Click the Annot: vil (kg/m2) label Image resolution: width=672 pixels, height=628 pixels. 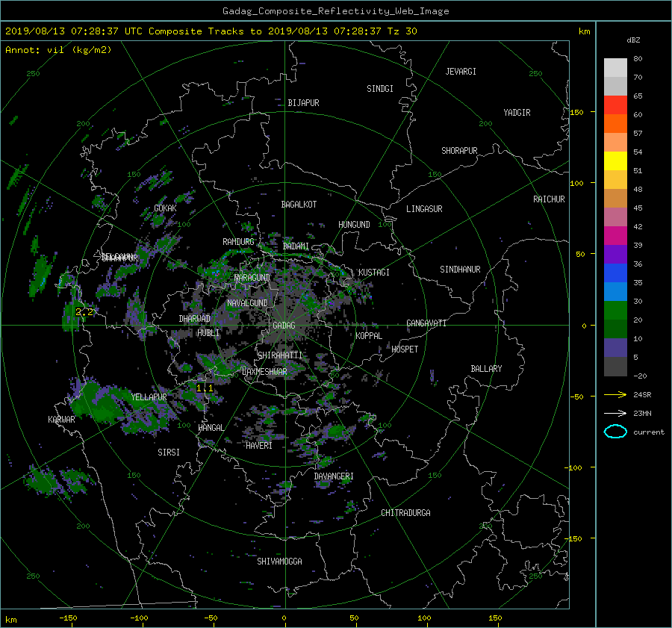(x=58, y=50)
